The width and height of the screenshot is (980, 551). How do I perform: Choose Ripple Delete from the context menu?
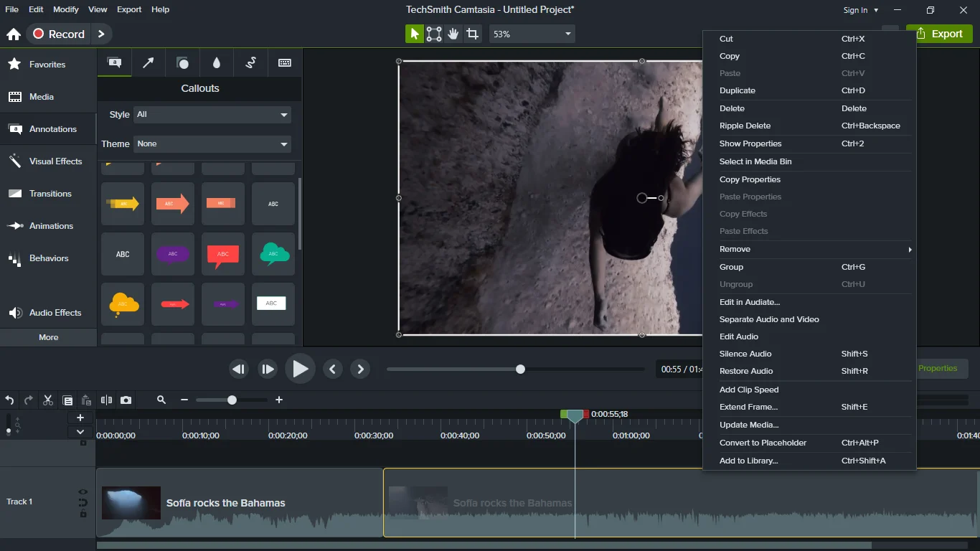(745, 126)
